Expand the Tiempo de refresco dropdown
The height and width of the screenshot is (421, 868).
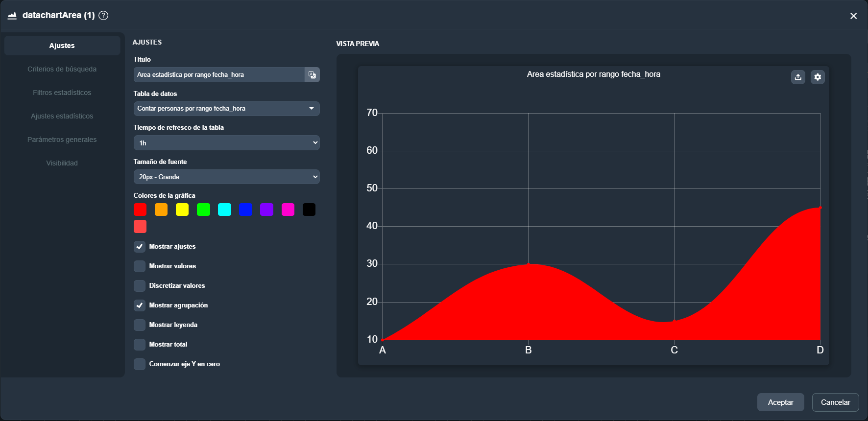(226, 143)
